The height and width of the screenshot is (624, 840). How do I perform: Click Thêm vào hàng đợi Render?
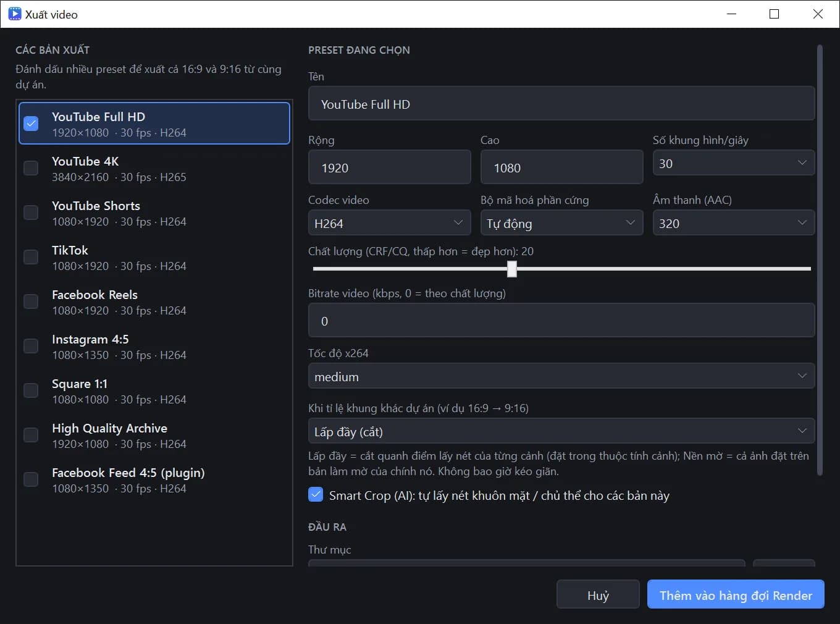coord(736,594)
